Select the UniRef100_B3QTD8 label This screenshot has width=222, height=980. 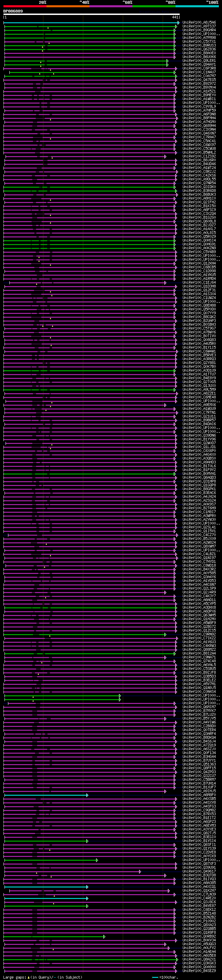click(199, 875)
